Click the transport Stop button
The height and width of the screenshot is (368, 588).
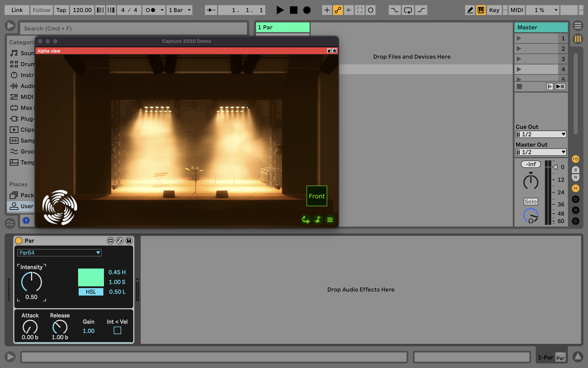(293, 10)
